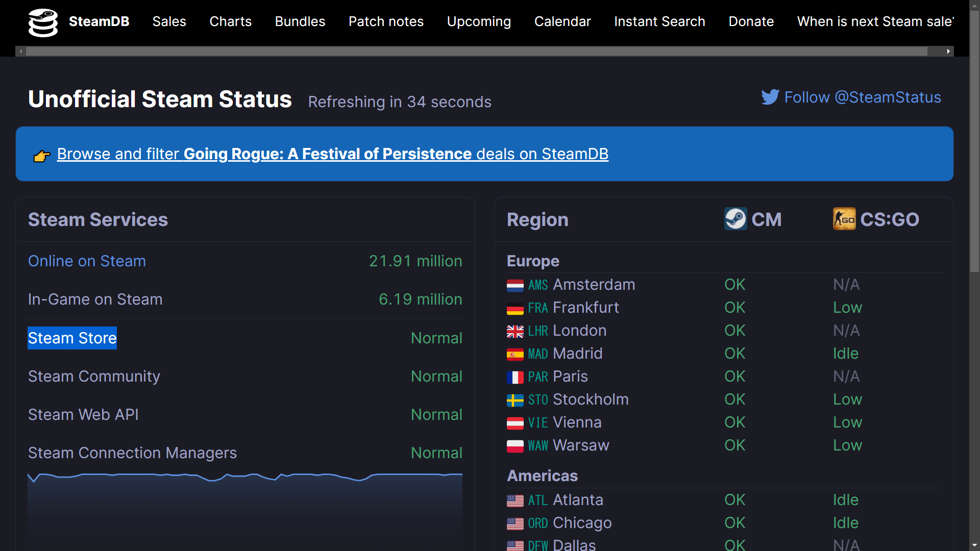Open the Charts page
The image size is (980, 551).
230,21
